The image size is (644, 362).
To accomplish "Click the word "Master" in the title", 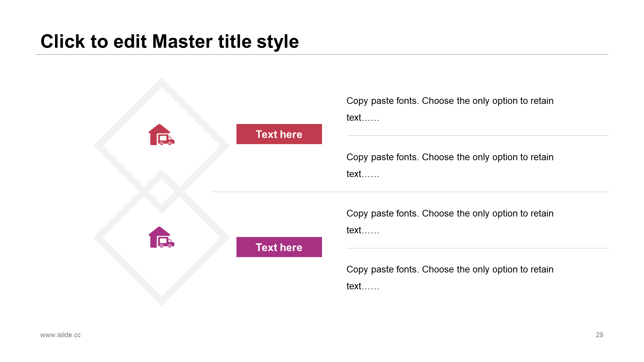I will point(182,42).
